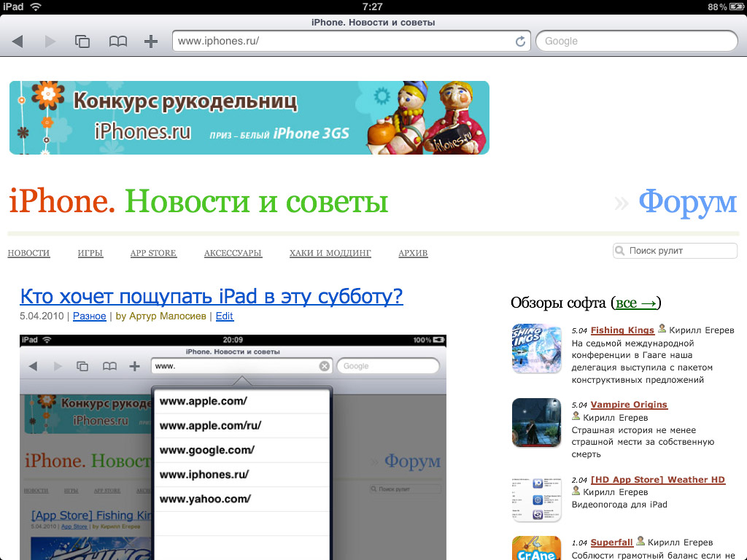Open the НОВОСТИ menu item
Screen dimensions: 747x560
(x=28, y=253)
